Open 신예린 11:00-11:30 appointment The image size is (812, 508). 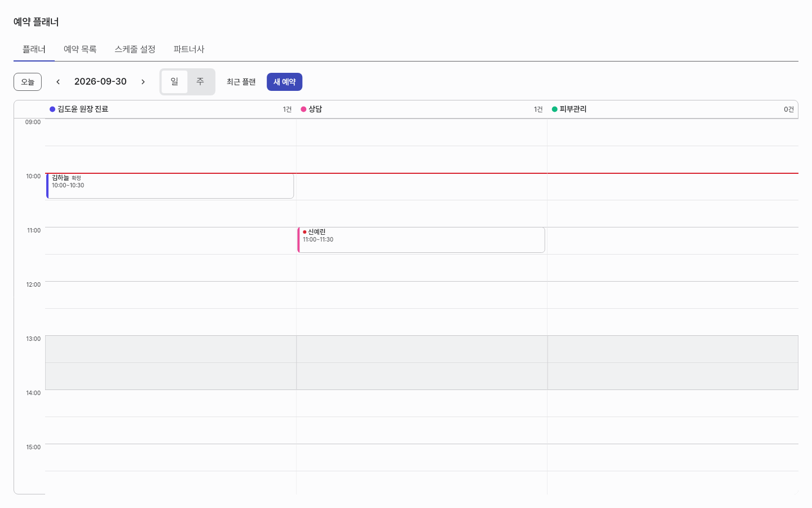[x=421, y=240]
